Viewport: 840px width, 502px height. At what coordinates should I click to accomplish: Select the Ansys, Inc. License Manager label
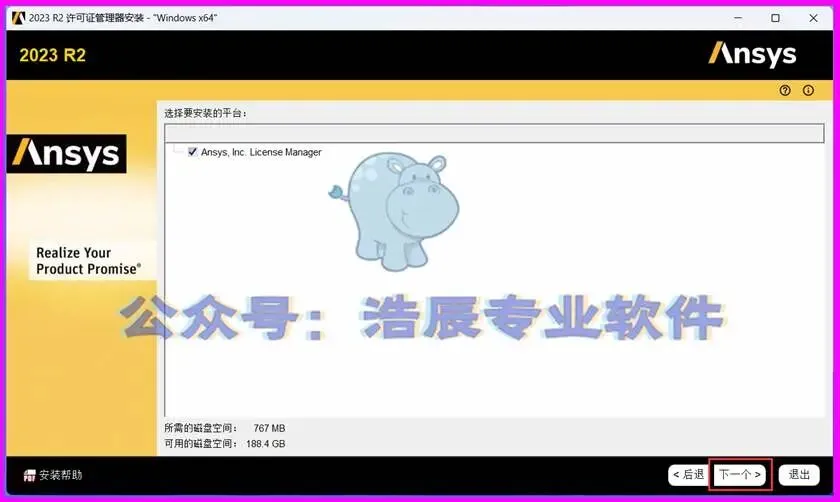[261, 152]
